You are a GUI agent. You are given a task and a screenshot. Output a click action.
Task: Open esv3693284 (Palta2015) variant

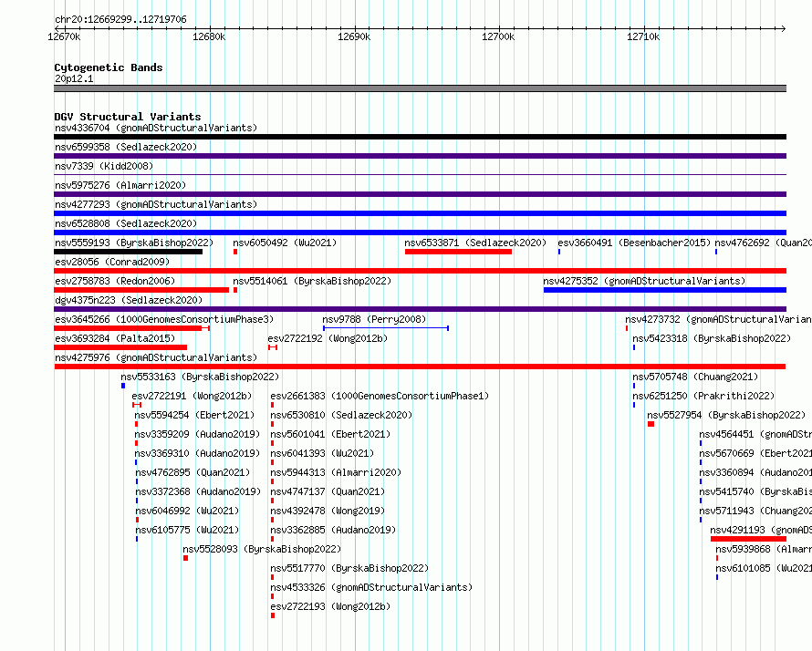click(x=115, y=338)
